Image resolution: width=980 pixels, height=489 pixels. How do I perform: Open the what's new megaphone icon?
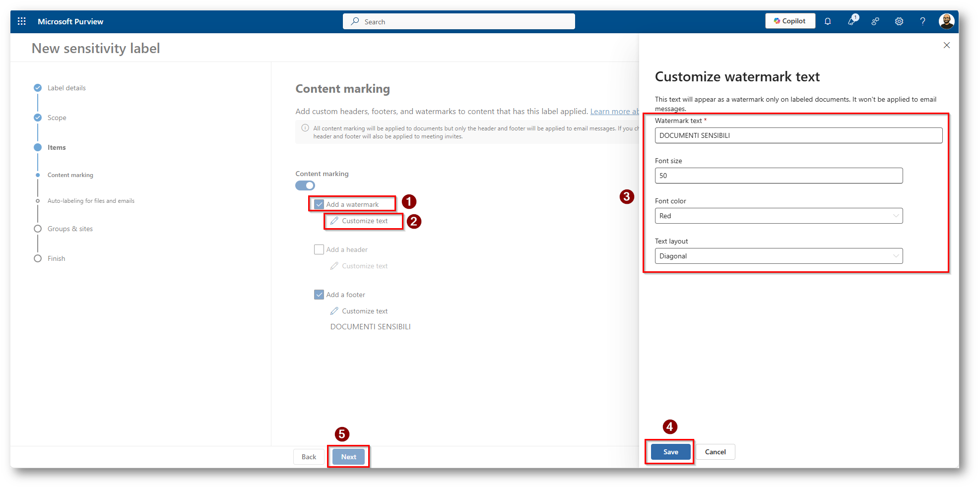click(x=852, y=21)
